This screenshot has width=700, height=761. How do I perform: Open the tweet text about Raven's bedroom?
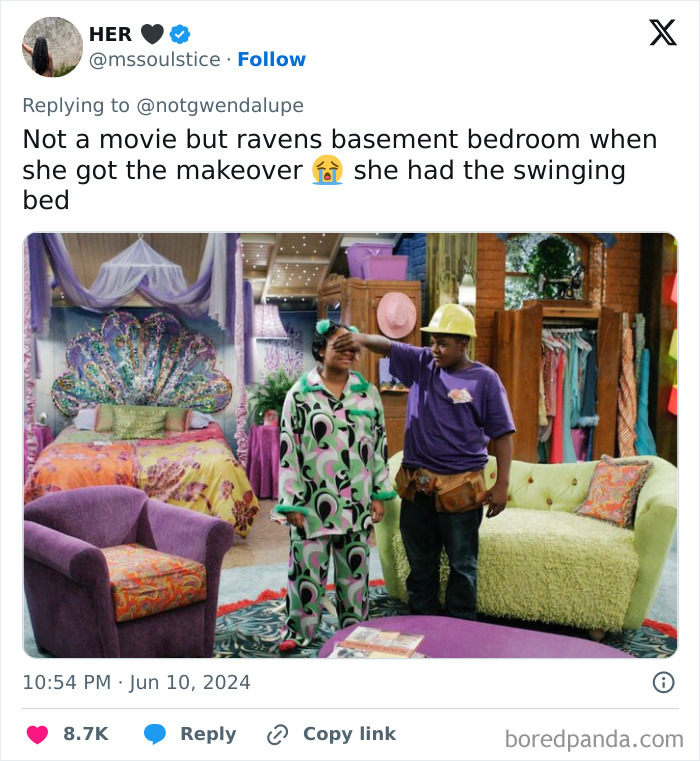[340, 169]
